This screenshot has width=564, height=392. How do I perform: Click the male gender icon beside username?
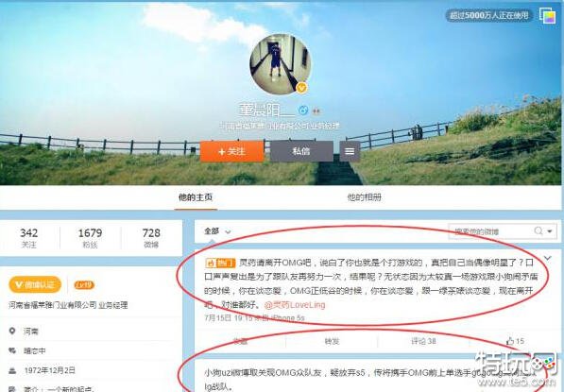303,111
